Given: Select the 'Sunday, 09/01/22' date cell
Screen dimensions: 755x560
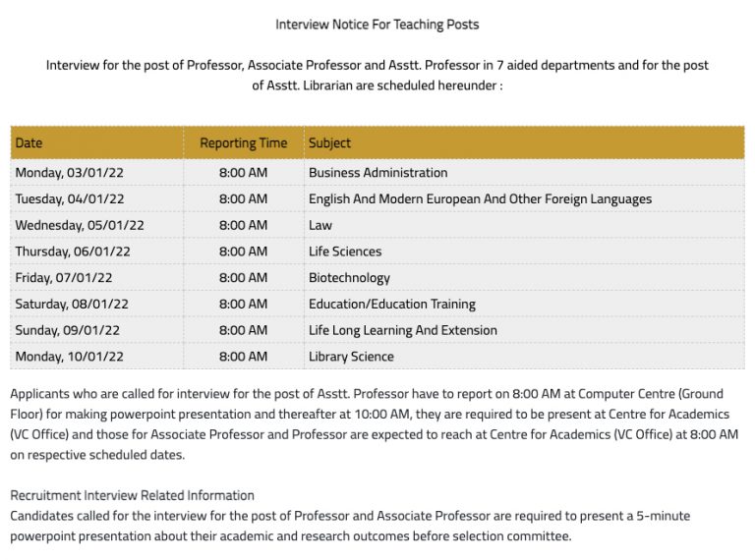Looking at the screenshot, I should (x=68, y=330).
